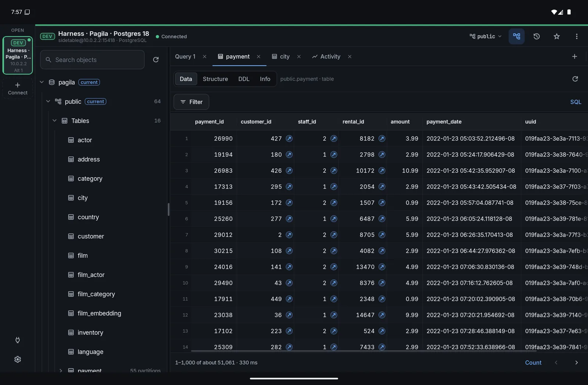
Task: Add a new tab with plus icon
Action: tap(575, 56)
